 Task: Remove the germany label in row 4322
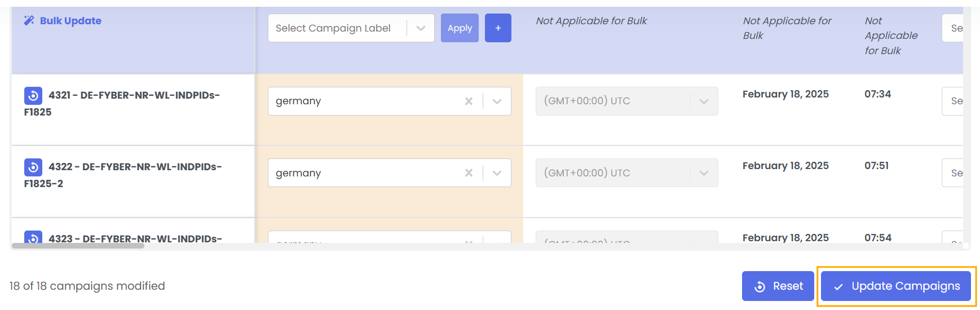469,173
